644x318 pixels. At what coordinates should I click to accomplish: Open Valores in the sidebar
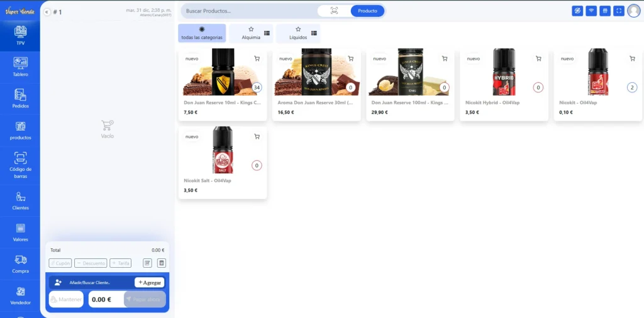coord(20,233)
